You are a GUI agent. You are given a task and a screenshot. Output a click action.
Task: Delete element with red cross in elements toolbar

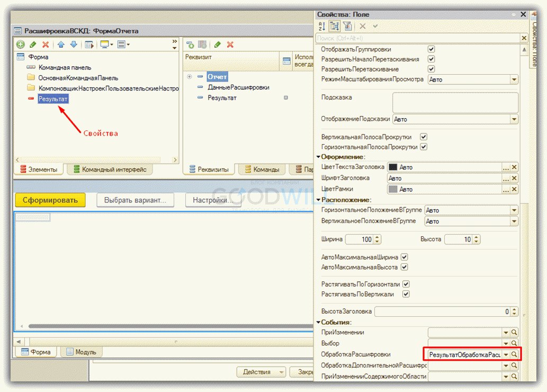(x=46, y=44)
